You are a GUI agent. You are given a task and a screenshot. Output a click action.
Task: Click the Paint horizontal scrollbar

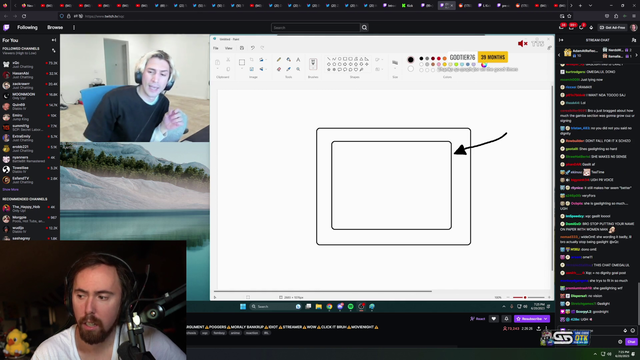(x=322, y=291)
